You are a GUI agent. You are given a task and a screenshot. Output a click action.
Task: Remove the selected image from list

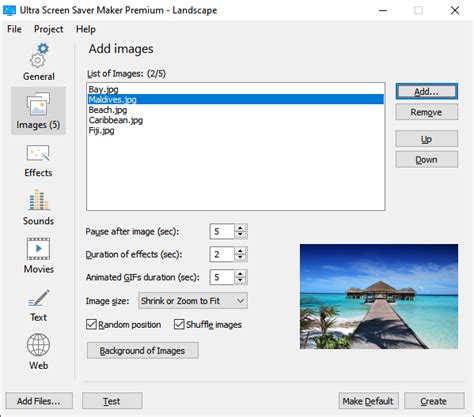(427, 112)
